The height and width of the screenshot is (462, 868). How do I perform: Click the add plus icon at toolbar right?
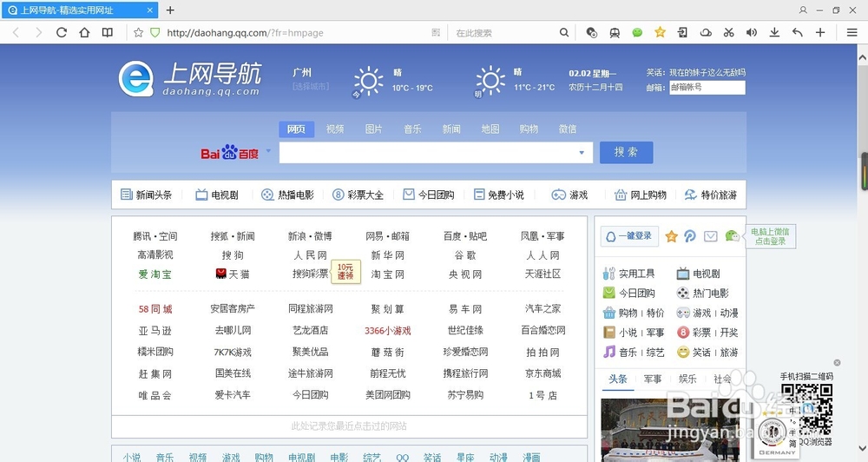pos(820,33)
